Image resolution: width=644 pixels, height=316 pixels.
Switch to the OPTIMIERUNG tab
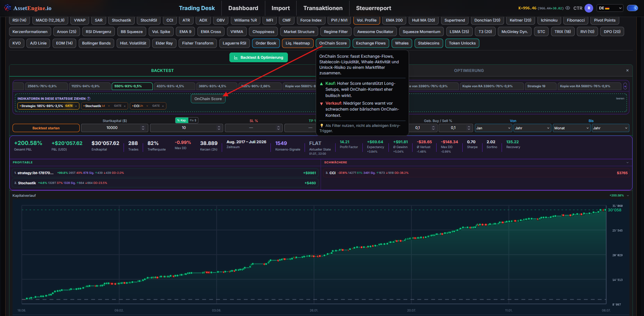coord(469,71)
